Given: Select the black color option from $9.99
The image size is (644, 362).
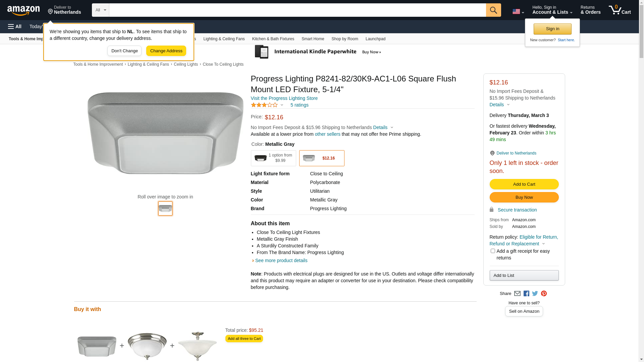Looking at the screenshot, I should pos(273,158).
